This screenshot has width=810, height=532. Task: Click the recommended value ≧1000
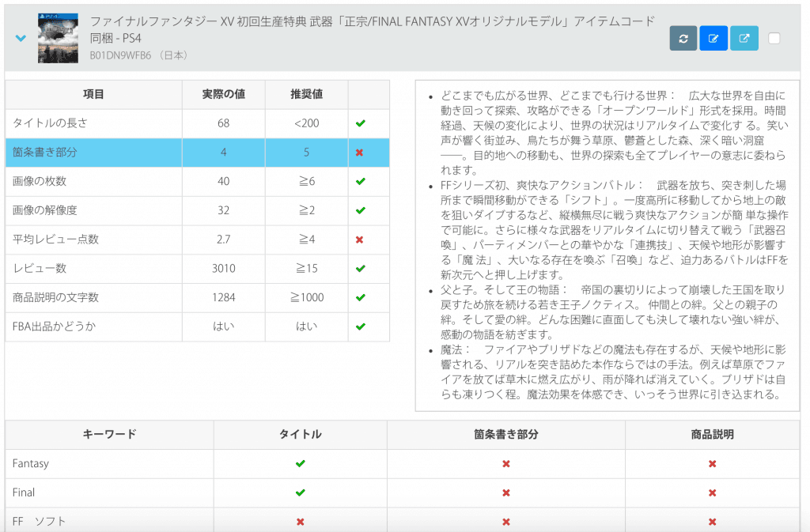(x=306, y=297)
